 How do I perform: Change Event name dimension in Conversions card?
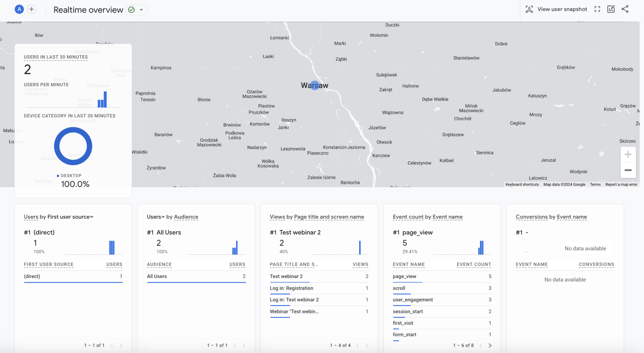[x=572, y=217]
